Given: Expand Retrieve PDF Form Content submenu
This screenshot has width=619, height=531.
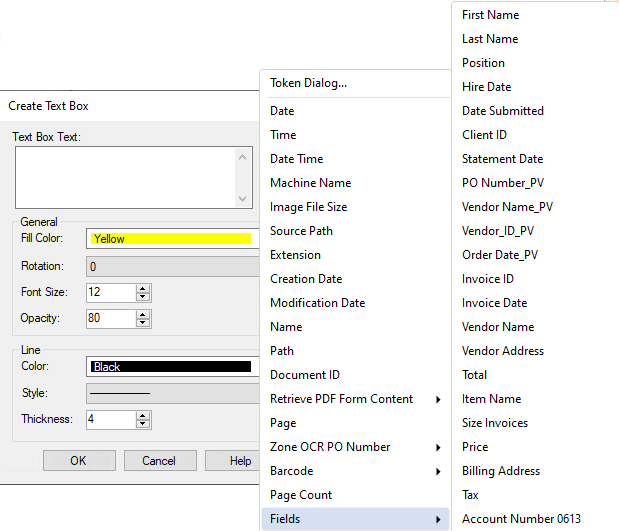Looking at the screenshot, I should pyautogui.click(x=355, y=399).
